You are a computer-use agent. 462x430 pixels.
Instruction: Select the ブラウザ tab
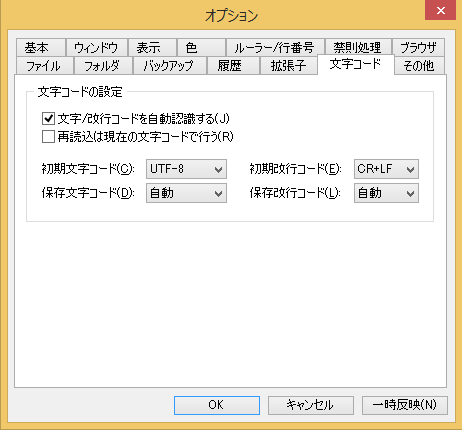point(418,48)
